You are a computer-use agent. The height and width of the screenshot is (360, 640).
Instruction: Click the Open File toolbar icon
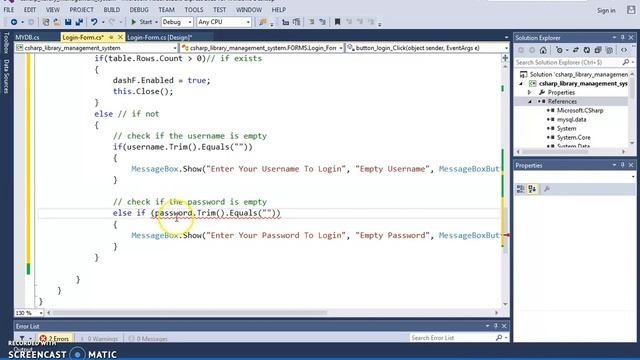57,22
